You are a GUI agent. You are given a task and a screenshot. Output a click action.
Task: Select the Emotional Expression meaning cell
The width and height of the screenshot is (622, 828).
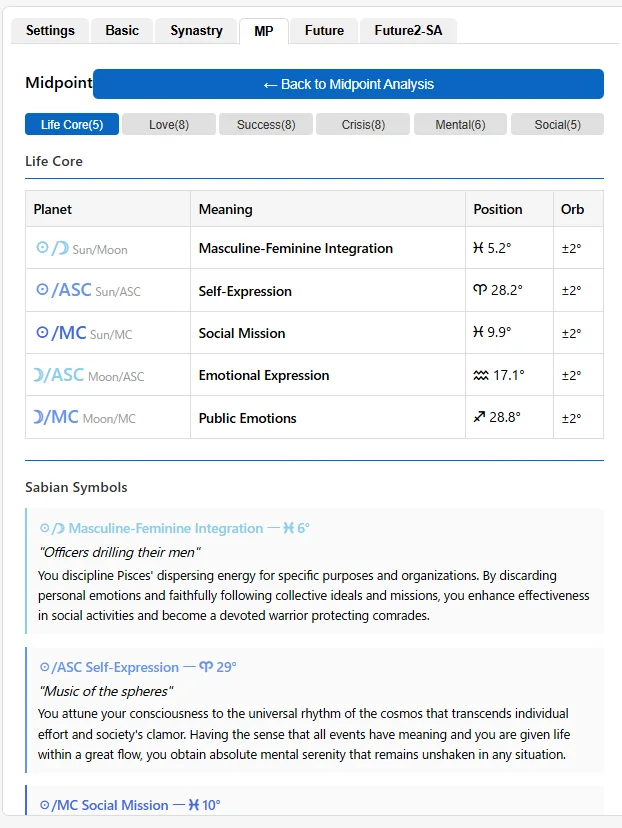pyautogui.click(x=328, y=375)
